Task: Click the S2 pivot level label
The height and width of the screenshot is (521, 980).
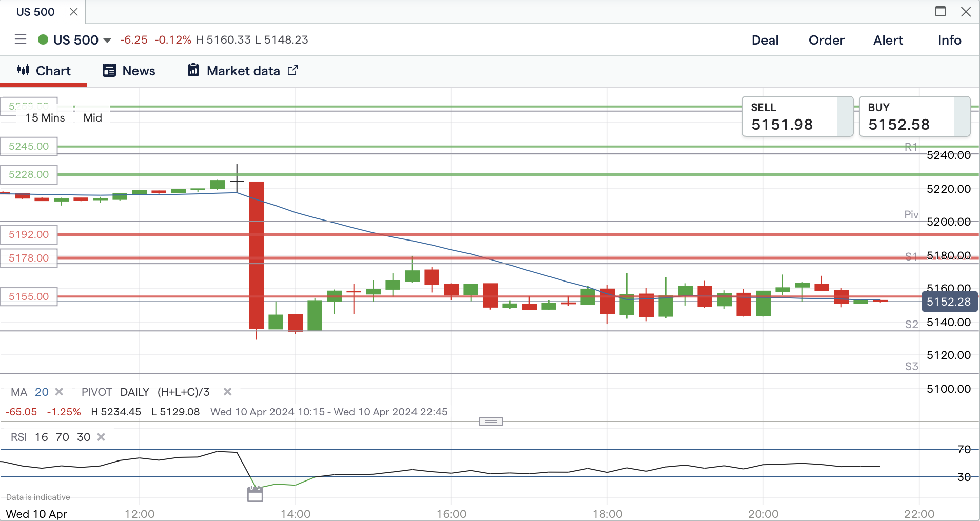Action: coord(911,325)
